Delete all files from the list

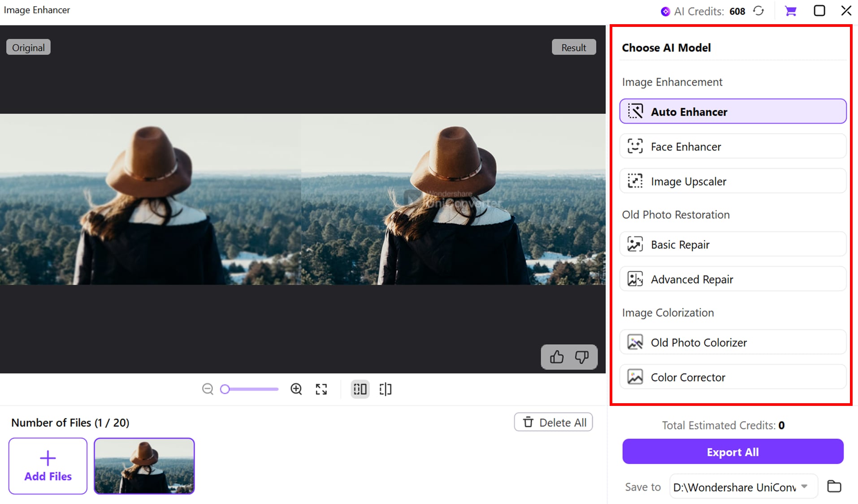click(x=553, y=422)
